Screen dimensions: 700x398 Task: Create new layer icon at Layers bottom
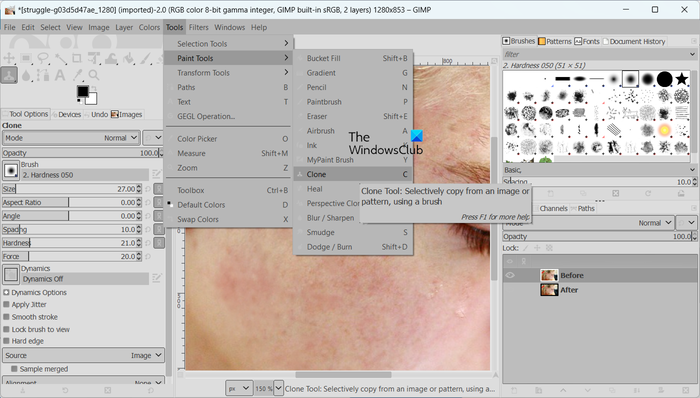pos(514,390)
